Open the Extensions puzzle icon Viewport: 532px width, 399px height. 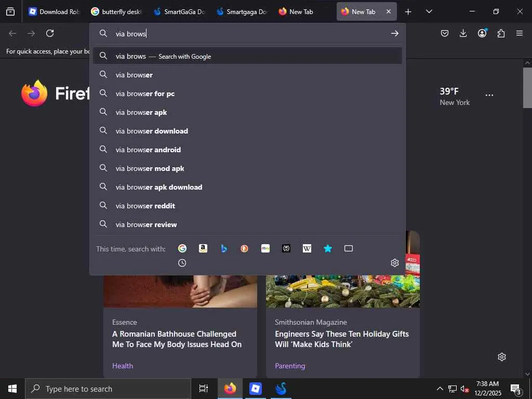click(501, 33)
